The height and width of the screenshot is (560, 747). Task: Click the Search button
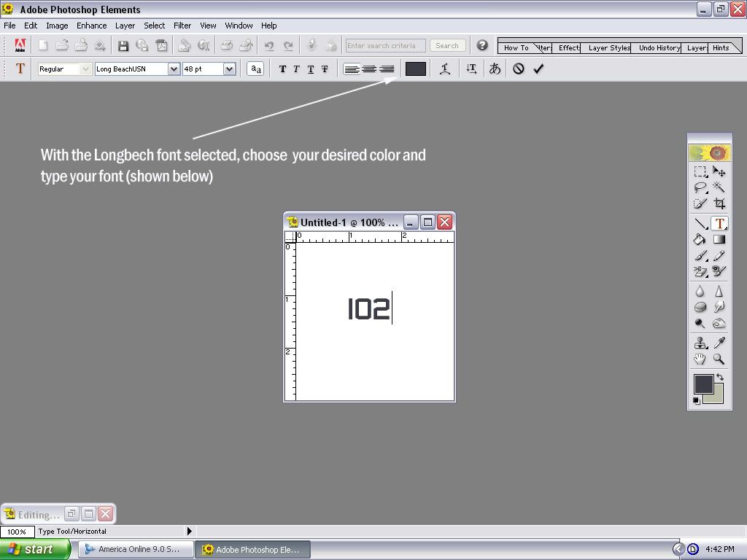tap(447, 46)
